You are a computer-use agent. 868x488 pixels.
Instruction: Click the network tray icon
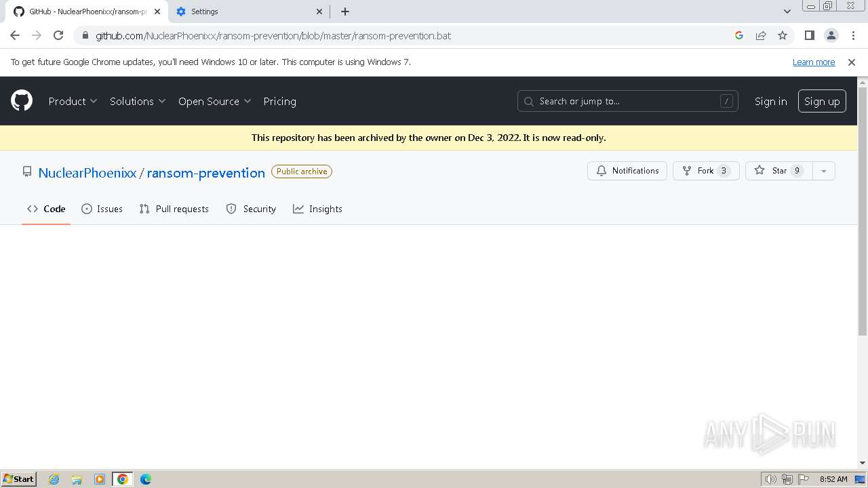click(787, 479)
